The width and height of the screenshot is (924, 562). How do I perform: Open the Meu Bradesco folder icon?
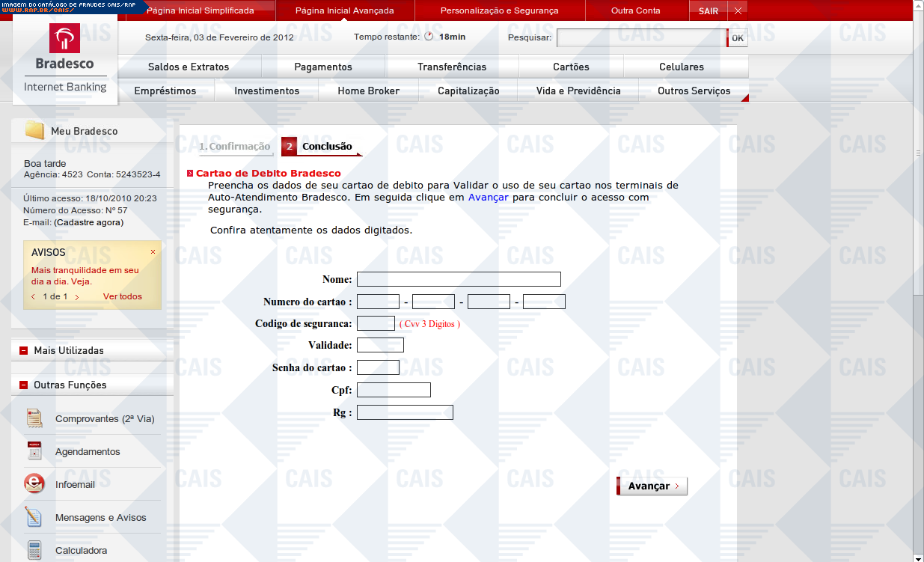click(x=34, y=131)
